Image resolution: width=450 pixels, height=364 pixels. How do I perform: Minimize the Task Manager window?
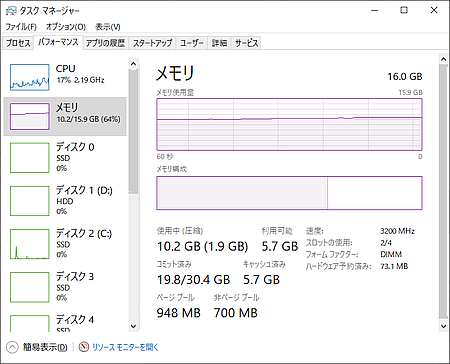tap(375, 11)
